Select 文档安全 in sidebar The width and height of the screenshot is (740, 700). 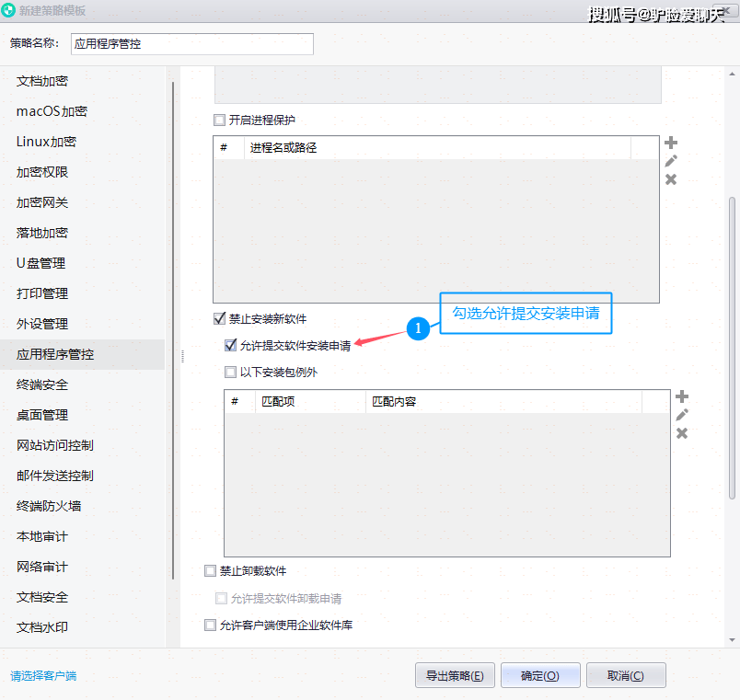coord(83,597)
